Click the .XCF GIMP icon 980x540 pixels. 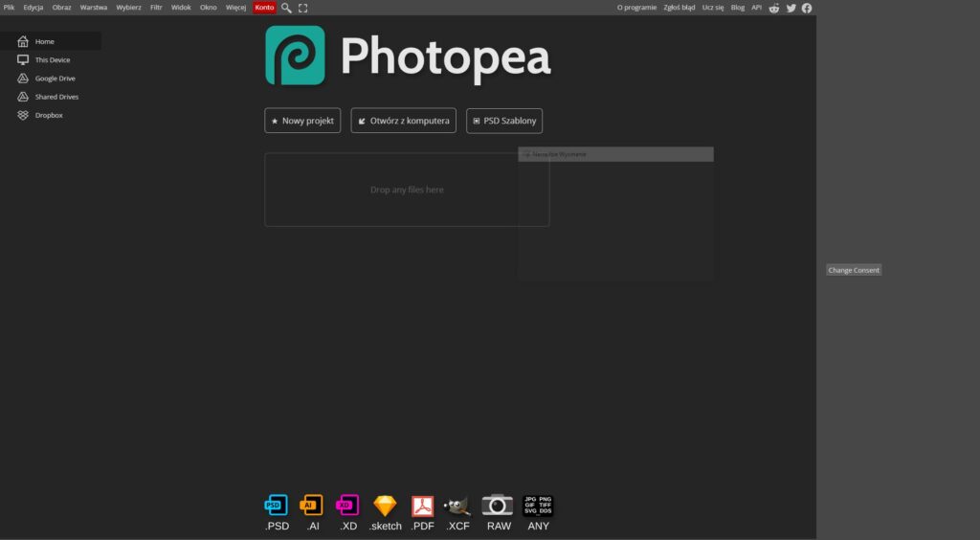(457, 506)
